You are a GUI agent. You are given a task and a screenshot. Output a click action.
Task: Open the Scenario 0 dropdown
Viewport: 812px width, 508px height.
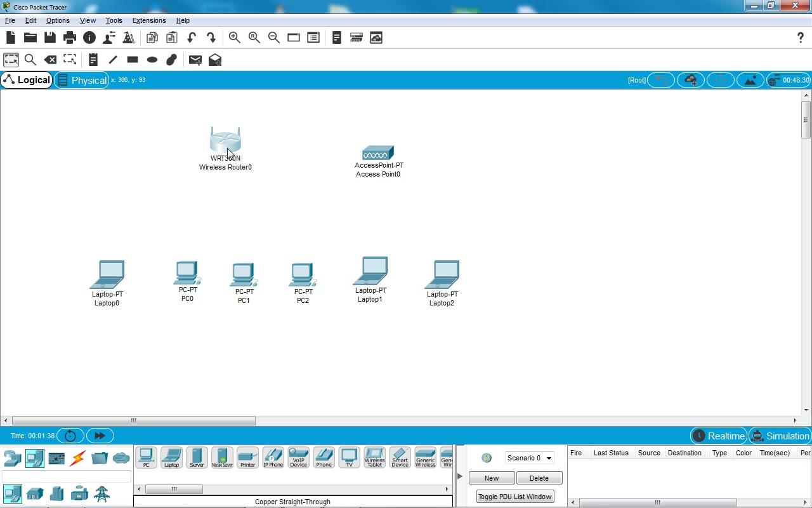pyautogui.click(x=529, y=458)
